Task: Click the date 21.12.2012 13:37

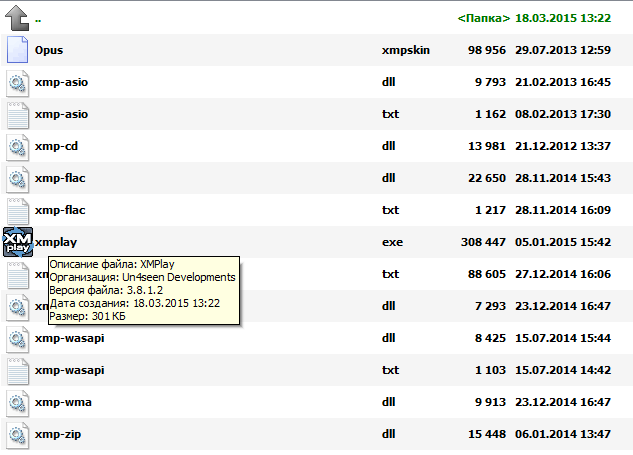Action: [563, 146]
